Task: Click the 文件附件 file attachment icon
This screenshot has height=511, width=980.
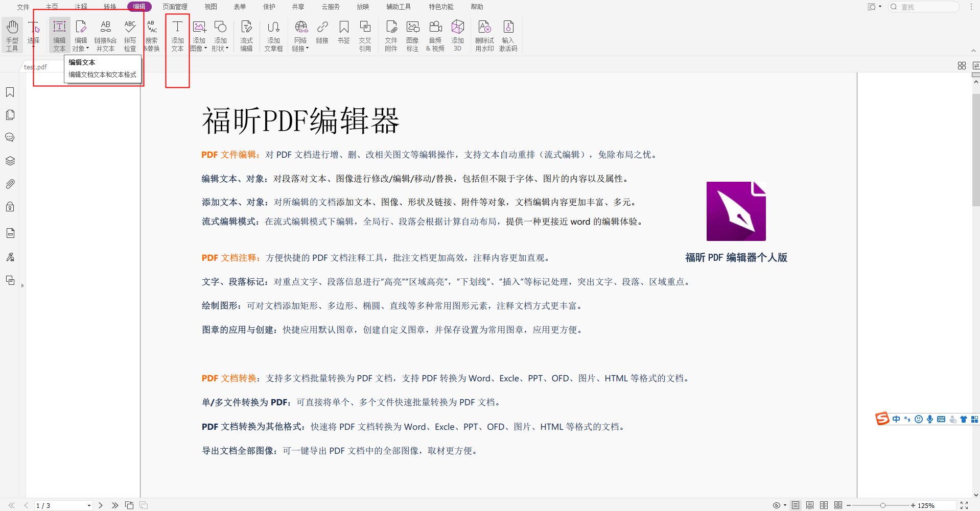Action: (x=391, y=35)
